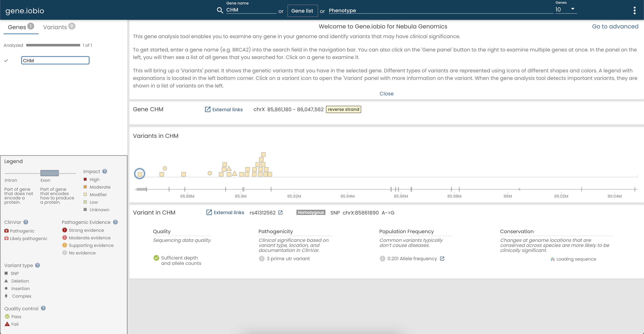Select the raised insertion circle left of 85.88M
Viewport: 644px width, 334px height.
pyautogui.click(x=165, y=168)
